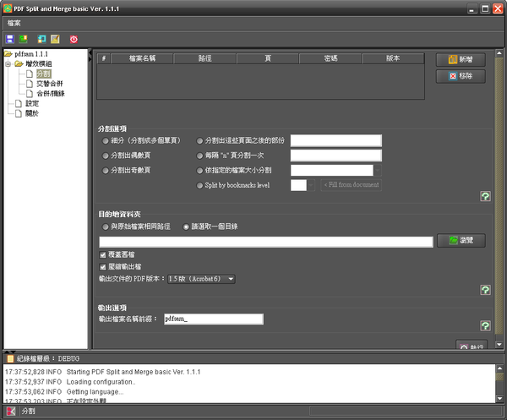
Task: Click the output prefix field pdfsam_
Action: [214, 319]
